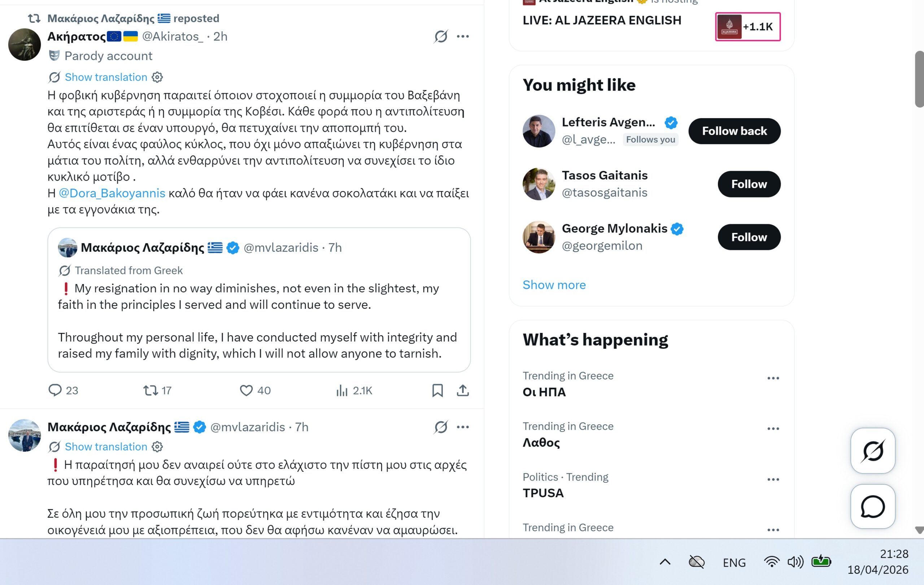View analytics for the Akiratos post
Image resolution: width=924 pixels, height=585 pixels.
point(342,390)
